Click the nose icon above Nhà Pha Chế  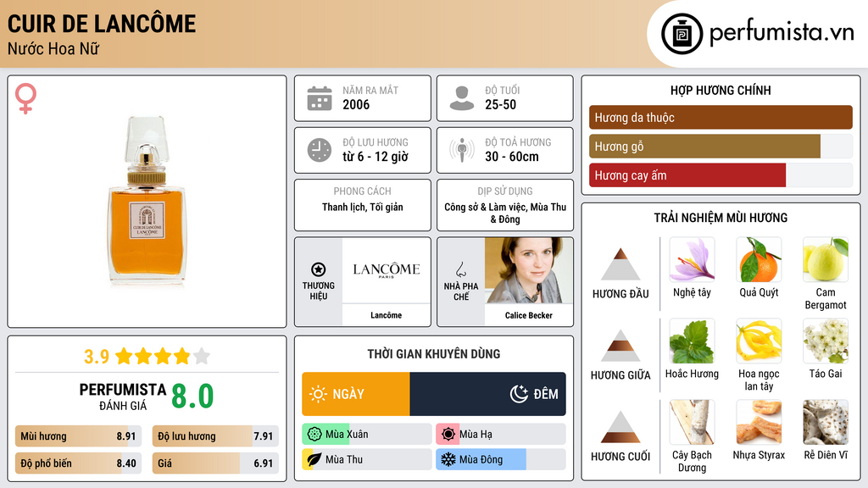[x=461, y=269]
